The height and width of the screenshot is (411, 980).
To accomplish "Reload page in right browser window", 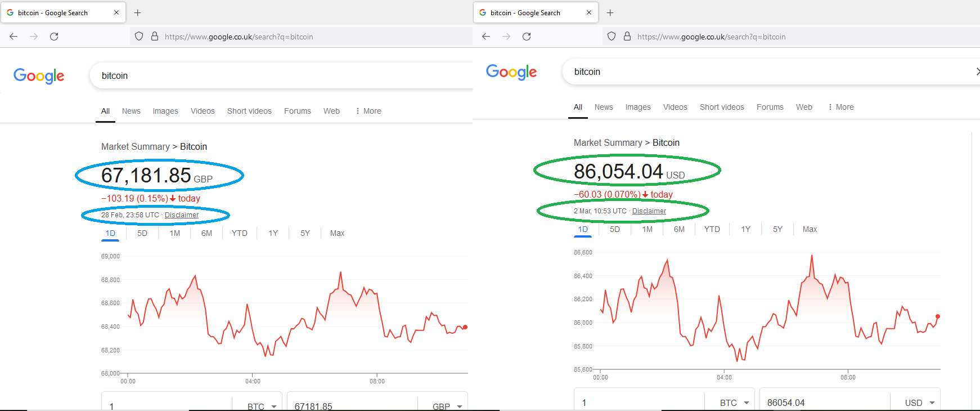I will 527,37.
